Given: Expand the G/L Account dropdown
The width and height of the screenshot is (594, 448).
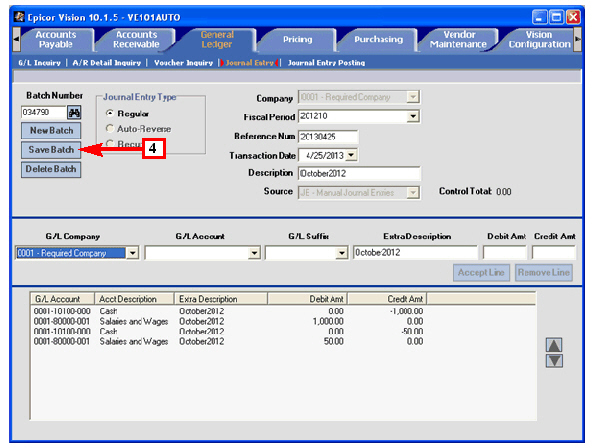Looking at the screenshot, I should click(x=254, y=253).
